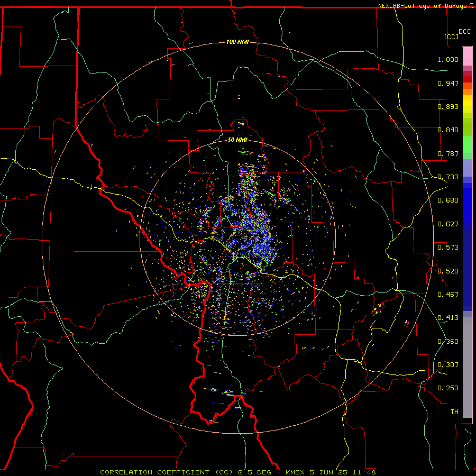The image size is (476, 476).
Task: Click the DCC legend heading
Action: coord(464,32)
